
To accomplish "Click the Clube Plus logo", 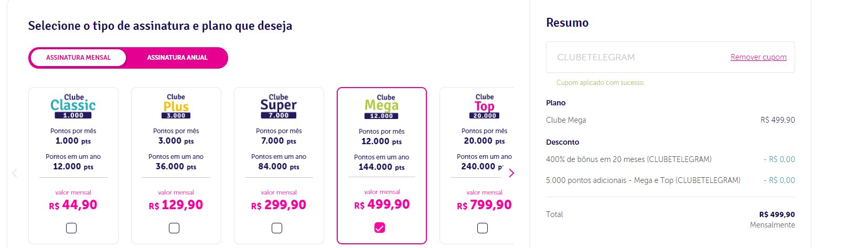I will [x=176, y=106].
